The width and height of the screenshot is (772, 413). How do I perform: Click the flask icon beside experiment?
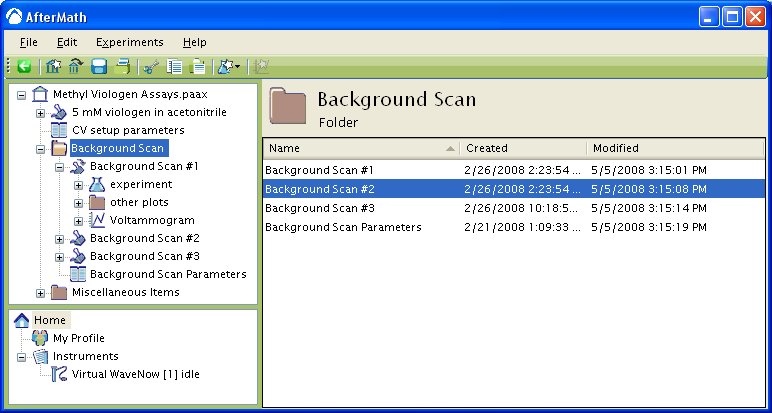point(97,185)
